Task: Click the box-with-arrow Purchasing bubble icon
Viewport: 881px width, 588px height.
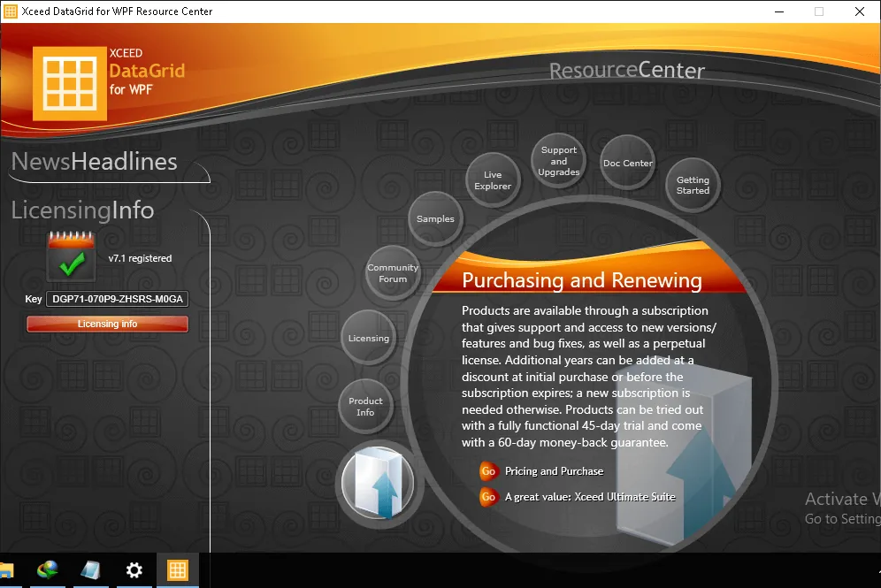Action: (378, 483)
